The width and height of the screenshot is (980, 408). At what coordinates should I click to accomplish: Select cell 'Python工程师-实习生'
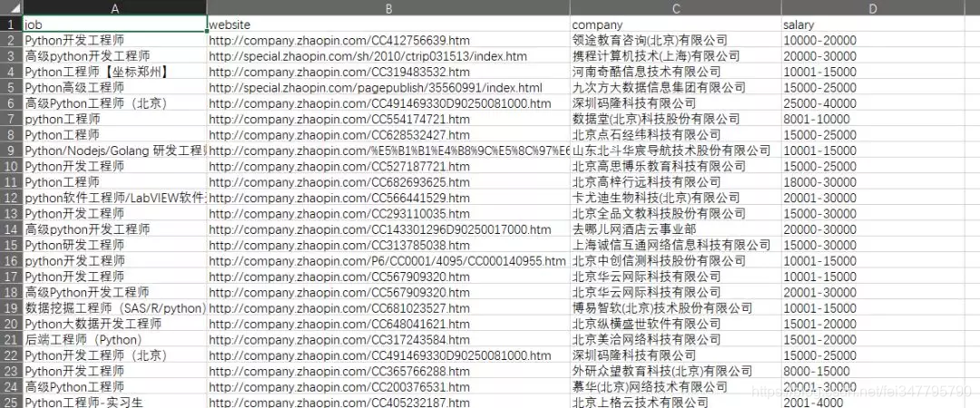point(114,402)
